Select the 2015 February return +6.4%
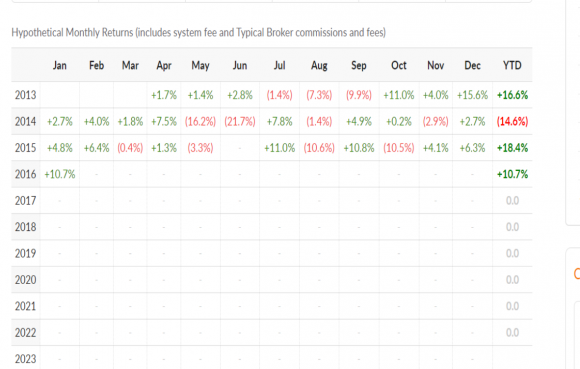This screenshot has height=369, width=580. (x=97, y=148)
